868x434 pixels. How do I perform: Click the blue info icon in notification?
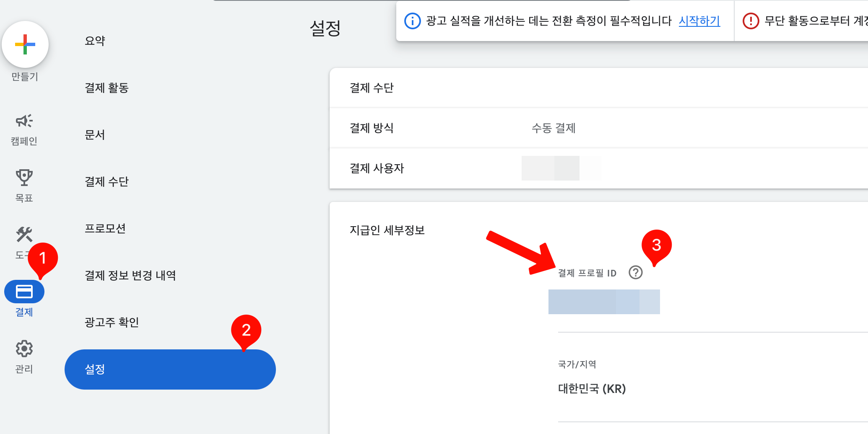[413, 21]
